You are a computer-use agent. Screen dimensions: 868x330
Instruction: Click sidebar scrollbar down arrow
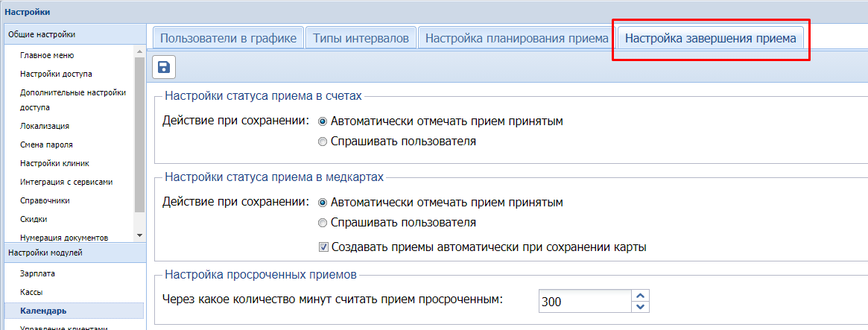point(139,235)
